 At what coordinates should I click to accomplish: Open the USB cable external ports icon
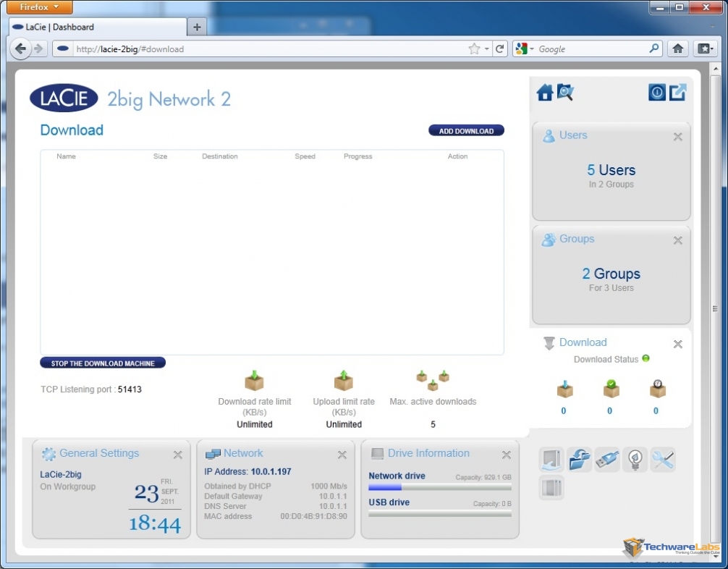click(x=607, y=460)
